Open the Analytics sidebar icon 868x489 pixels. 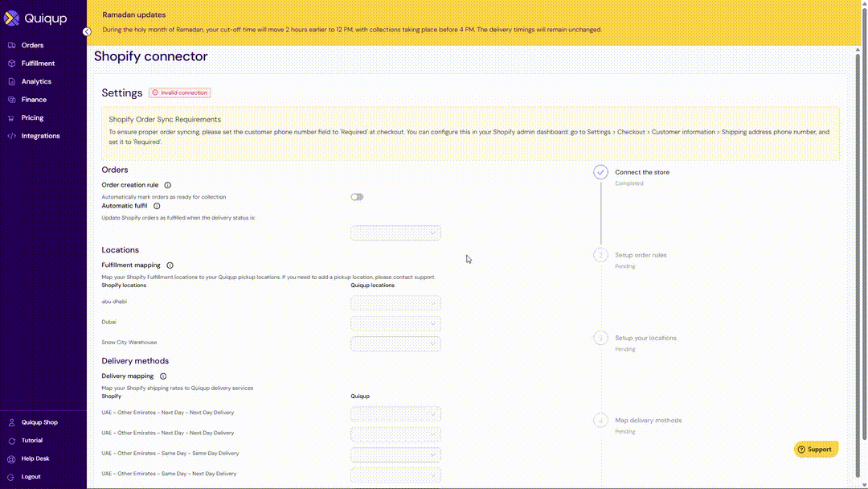11,81
